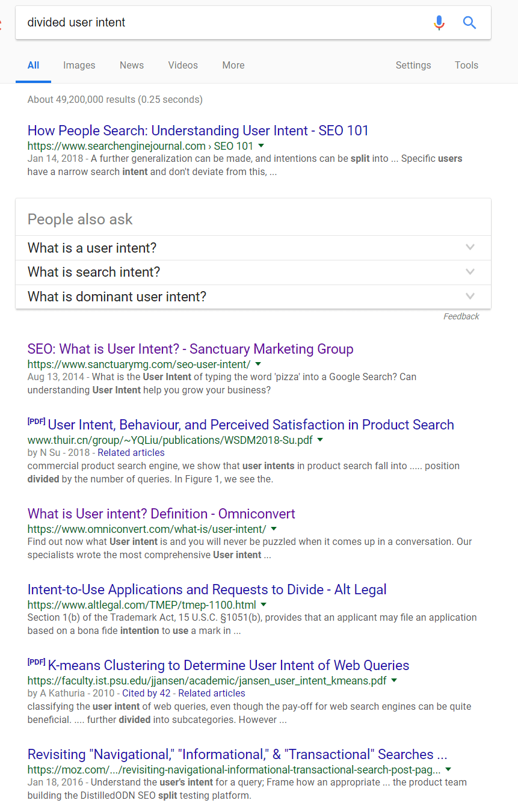This screenshot has width=518, height=812.
Task: Open "K-means Clustering to Determine User Intent" result
Action: (x=229, y=665)
